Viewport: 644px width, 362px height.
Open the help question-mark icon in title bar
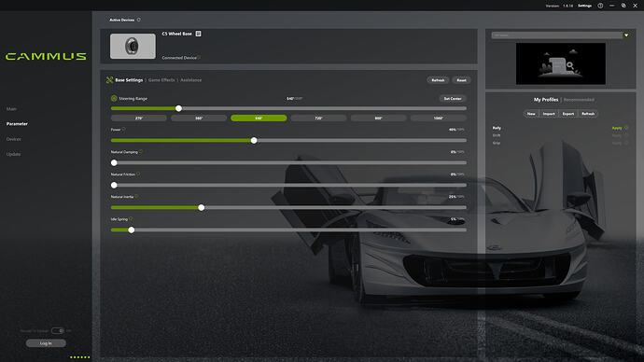[600, 6]
